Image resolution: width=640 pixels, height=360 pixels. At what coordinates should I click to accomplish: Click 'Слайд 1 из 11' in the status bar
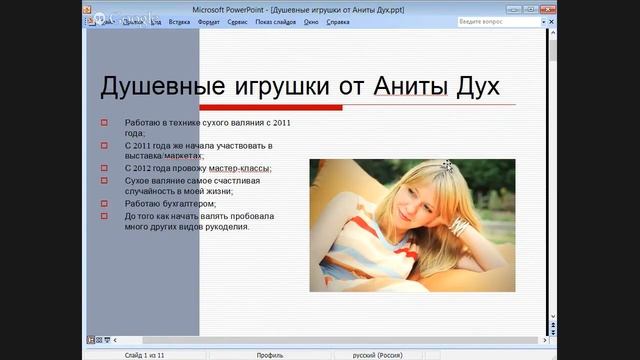click(x=144, y=356)
